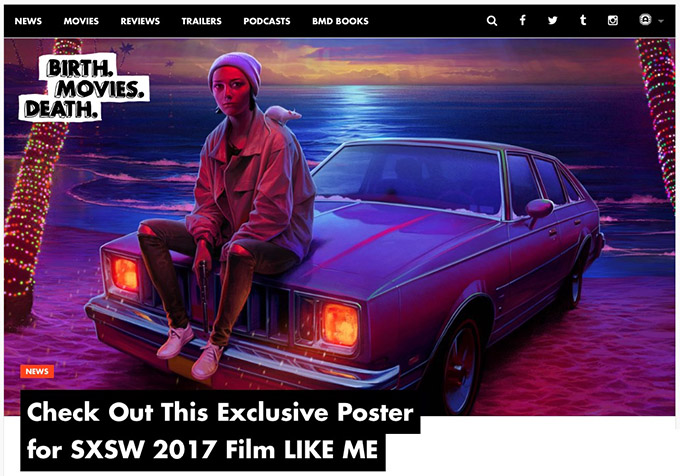Viewport: 680px width, 476px height.
Task: Click headline line "for SXSW 2017 Film LIKE ME"
Action: pyautogui.click(x=202, y=450)
